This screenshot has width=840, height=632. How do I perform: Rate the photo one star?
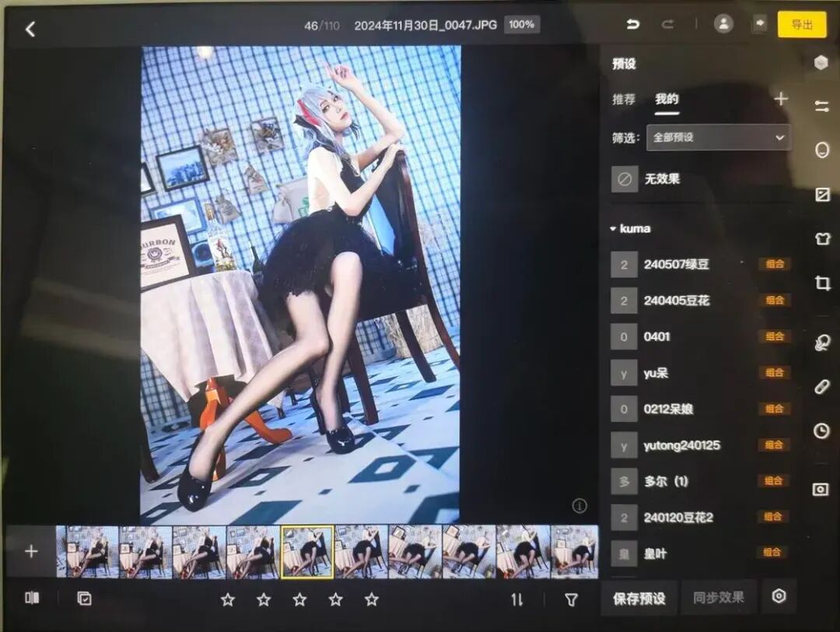(x=228, y=599)
